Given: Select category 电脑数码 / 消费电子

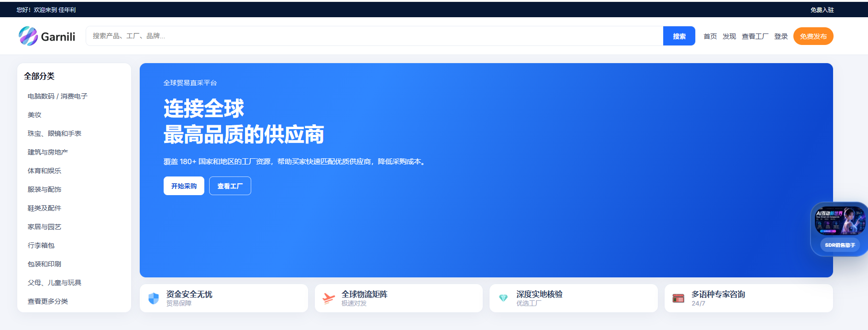Looking at the screenshot, I should click(x=57, y=96).
